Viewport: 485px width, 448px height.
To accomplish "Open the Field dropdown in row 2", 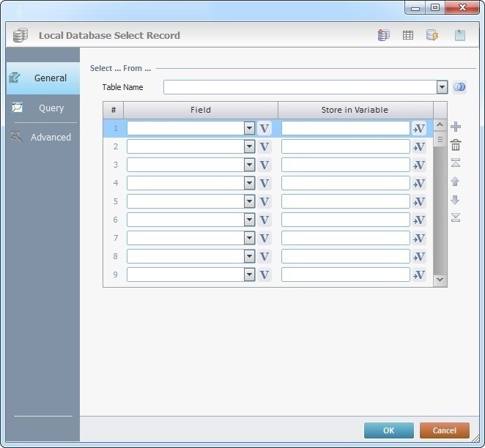I will coord(249,146).
